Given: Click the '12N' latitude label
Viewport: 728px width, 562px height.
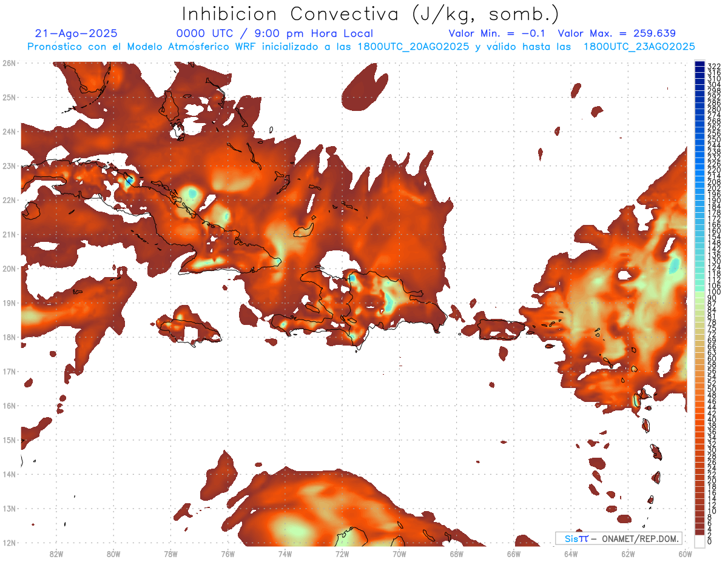Looking at the screenshot, I should pyautogui.click(x=8, y=543).
